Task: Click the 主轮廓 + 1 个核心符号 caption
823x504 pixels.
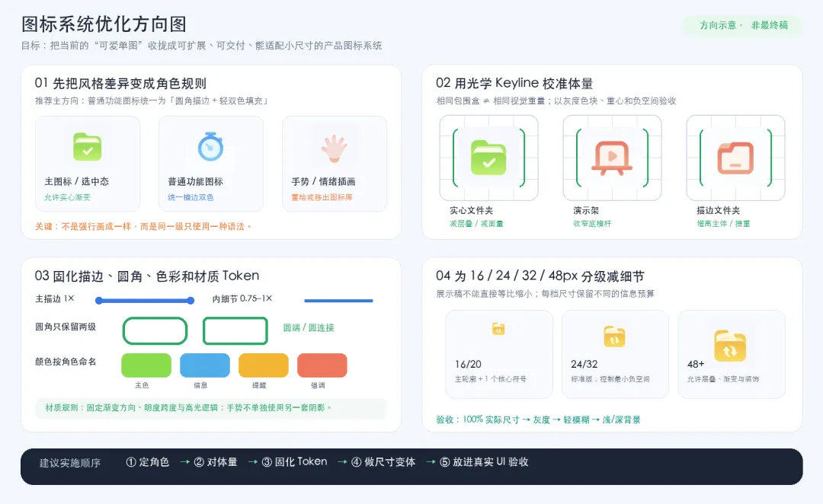Action: pyautogui.click(x=490, y=378)
